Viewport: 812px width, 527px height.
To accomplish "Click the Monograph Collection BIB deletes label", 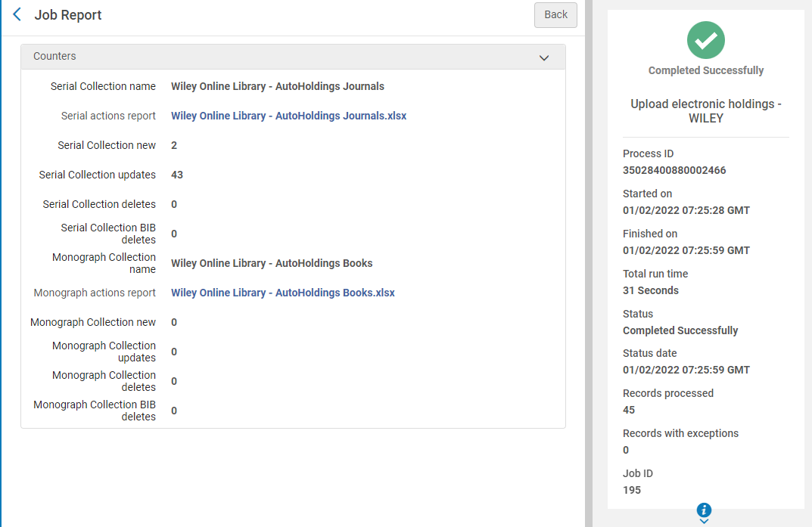I will click(x=95, y=411).
